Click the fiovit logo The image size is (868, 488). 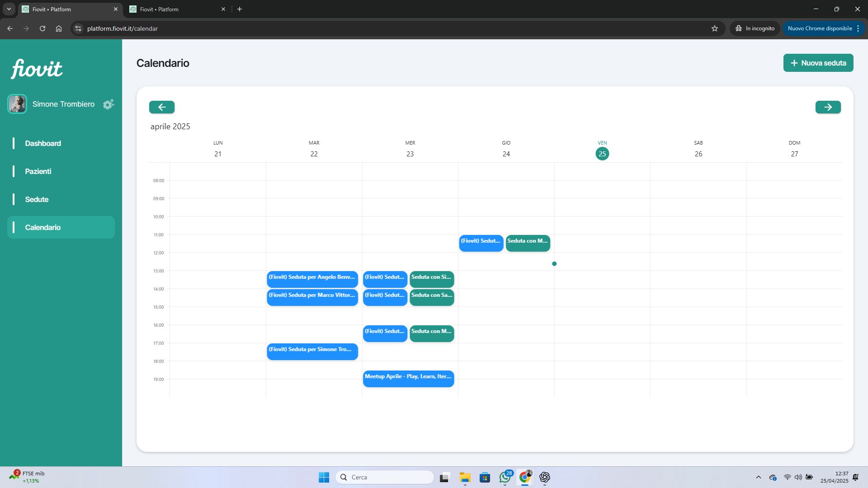[x=37, y=69]
